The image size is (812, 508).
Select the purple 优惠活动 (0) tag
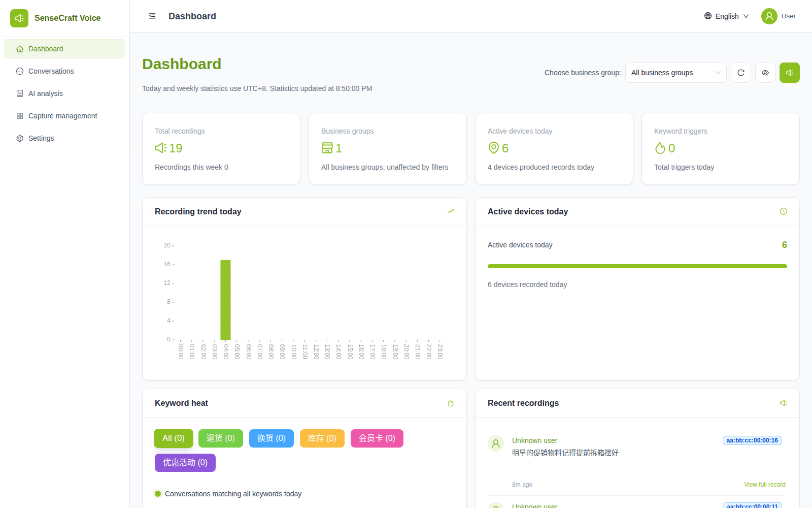point(185,463)
